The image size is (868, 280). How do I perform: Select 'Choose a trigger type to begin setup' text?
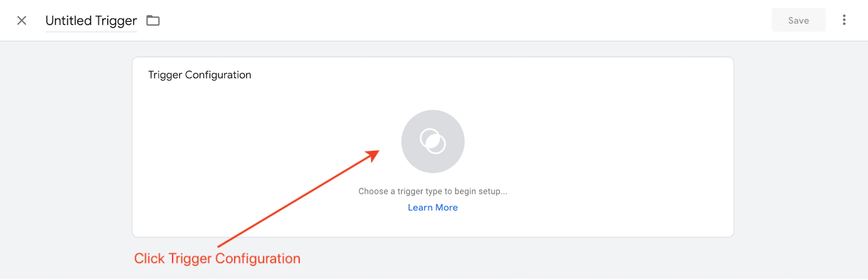pos(433,191)
